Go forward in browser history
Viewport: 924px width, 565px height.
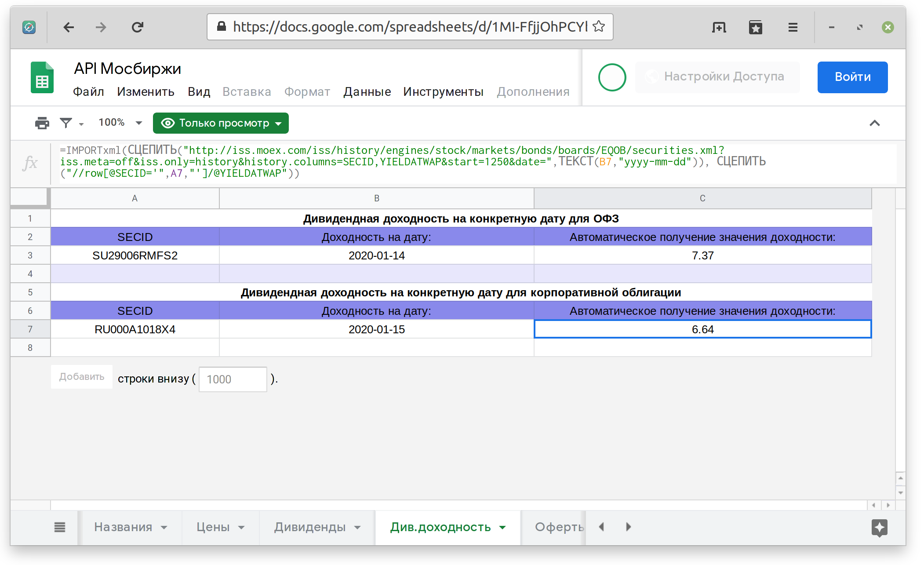(101, 27)
